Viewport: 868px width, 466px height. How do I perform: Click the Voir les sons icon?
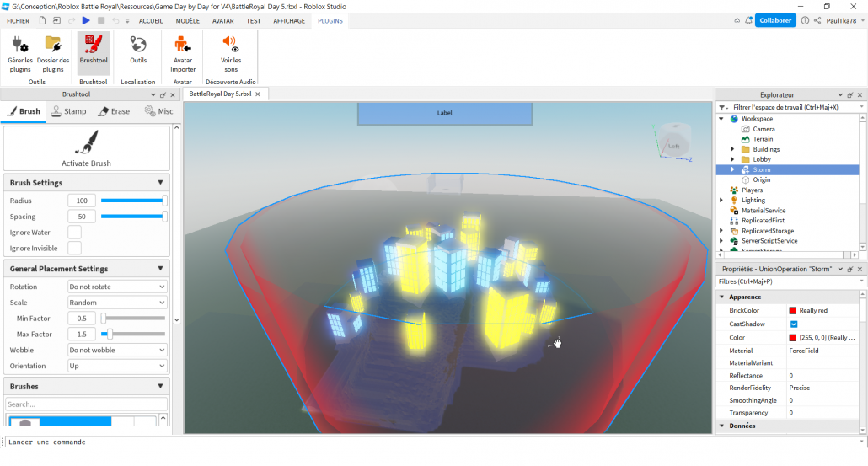230,45
